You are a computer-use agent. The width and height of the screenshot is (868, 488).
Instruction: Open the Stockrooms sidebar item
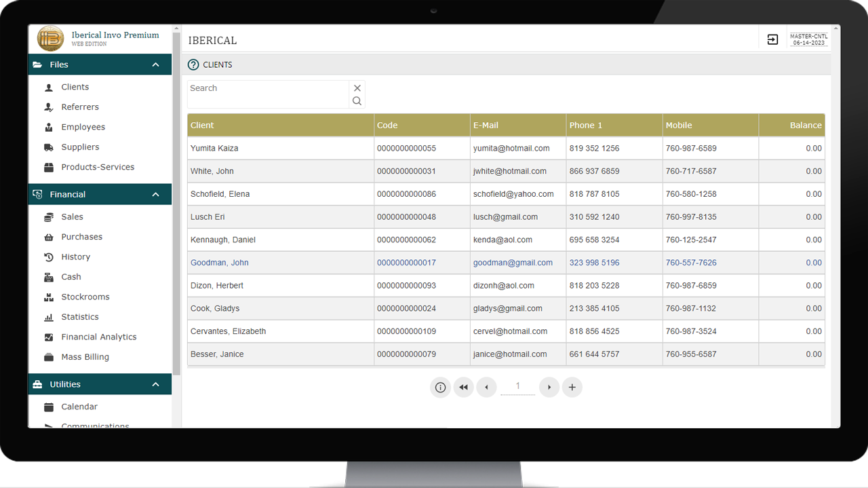[85, 297]
